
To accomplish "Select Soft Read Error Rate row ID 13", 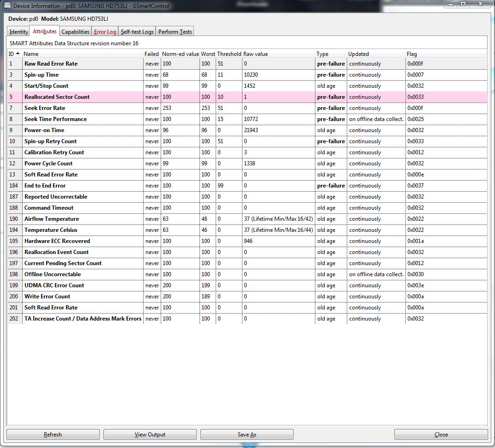I will pyautogui.click(x=247, y=174).
